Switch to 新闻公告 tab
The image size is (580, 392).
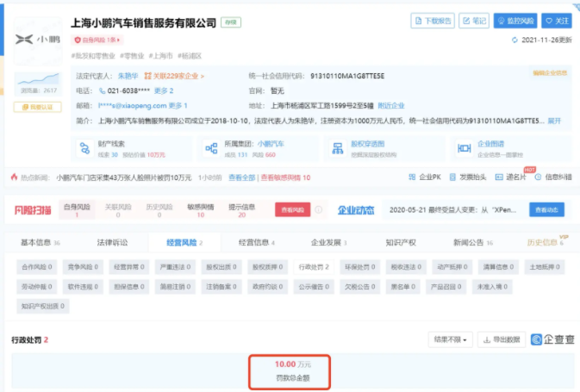(473, 243)
